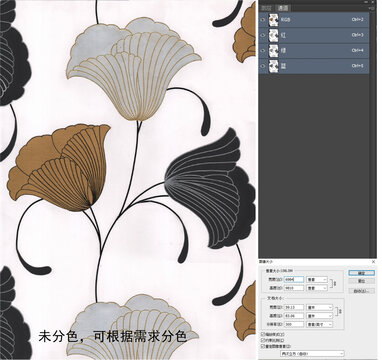Image resolution: width=382 pixels, height=360 pixels.
Task: Open the Channels panel flyout menu icon
Action: coord(372,8)
